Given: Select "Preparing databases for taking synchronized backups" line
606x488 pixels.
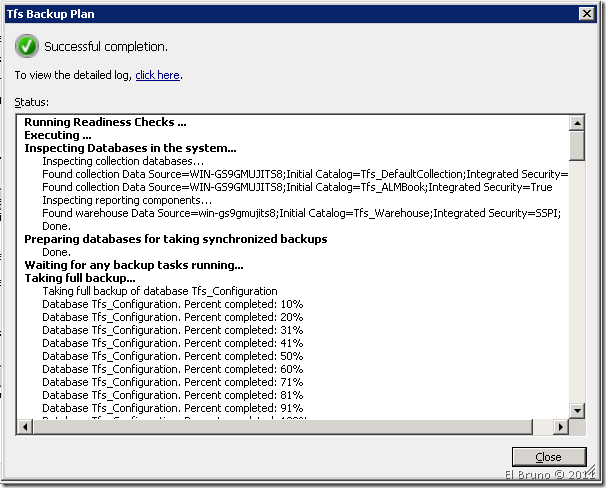Looking at the screenshot, I should click(x=175, y=239).
